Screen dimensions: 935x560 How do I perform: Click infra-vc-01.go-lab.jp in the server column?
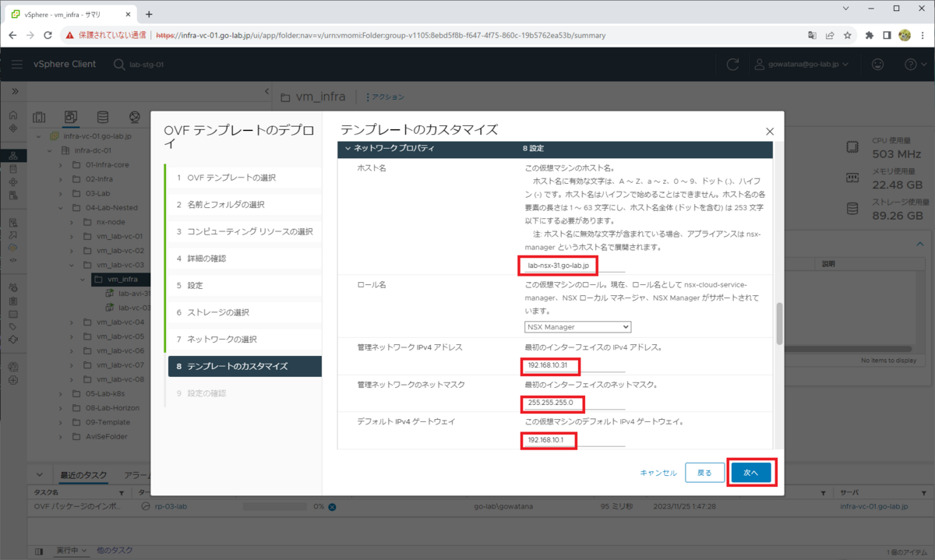click(x=874, y=506)
